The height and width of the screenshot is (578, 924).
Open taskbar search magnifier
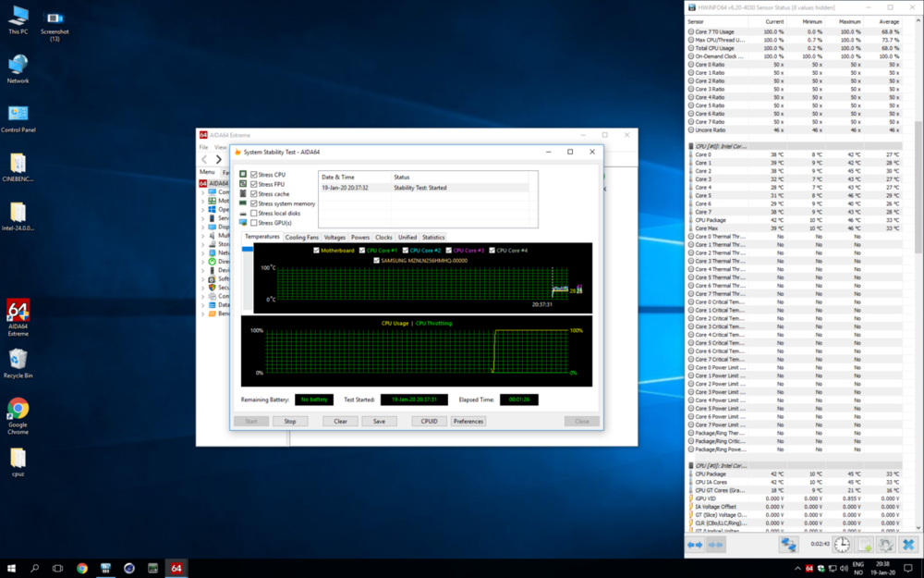34,569
